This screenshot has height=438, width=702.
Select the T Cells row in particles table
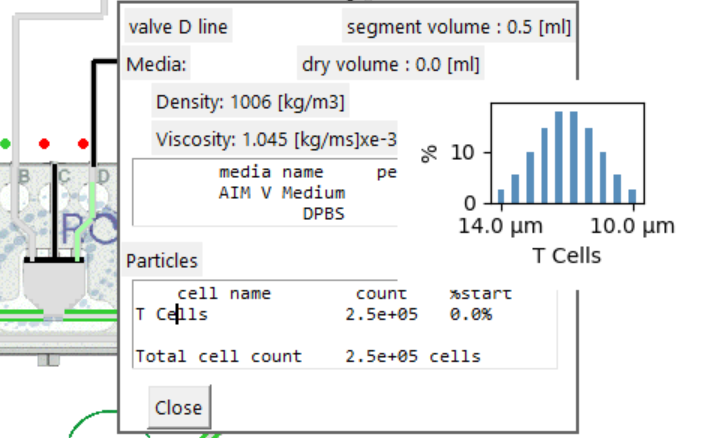[312, 314]
